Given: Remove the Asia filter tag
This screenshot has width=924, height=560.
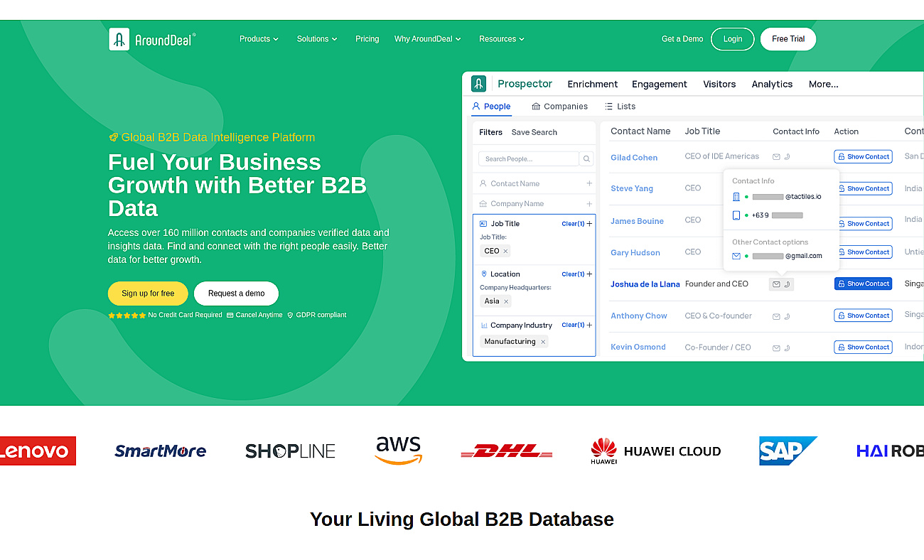Looking at the screenshot, I should tap(506, 301).
